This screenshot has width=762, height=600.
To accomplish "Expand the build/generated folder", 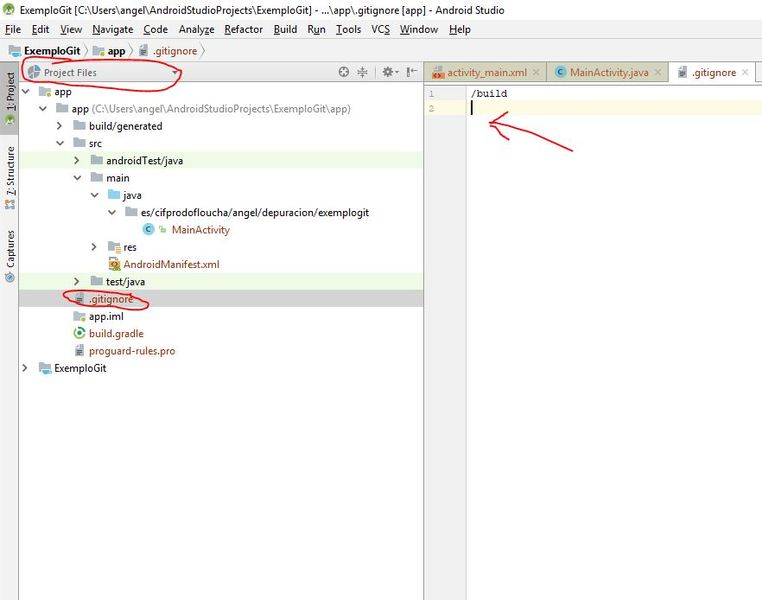I will point(59,126).
